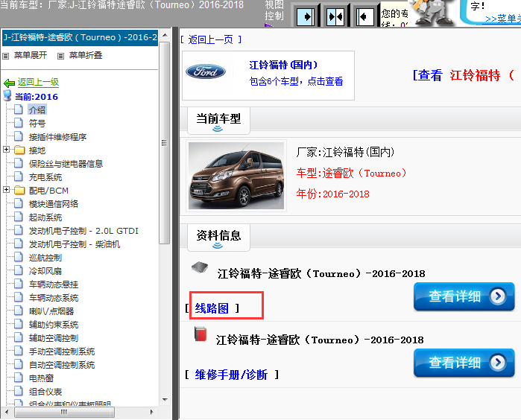Viewport: 521px width, 420px height.
Task: Click the 当前:2016 tree root
Action: [x=37, y=97]
